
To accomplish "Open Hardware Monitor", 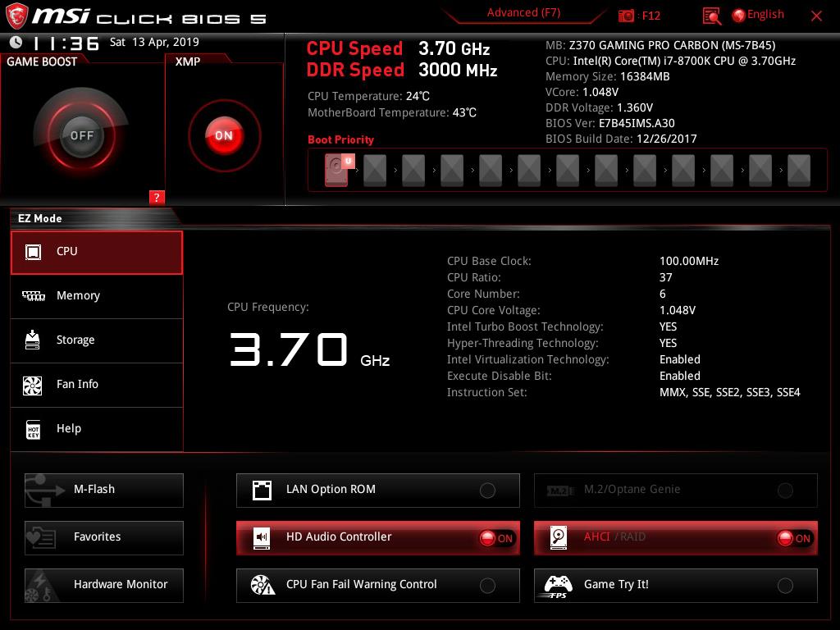I will click(x=104, y=585).
